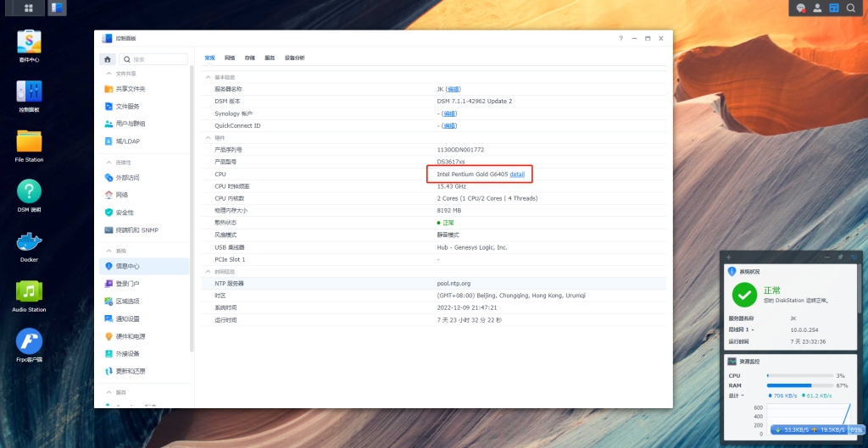Add a widget with the plus icon

pos(728,257)
